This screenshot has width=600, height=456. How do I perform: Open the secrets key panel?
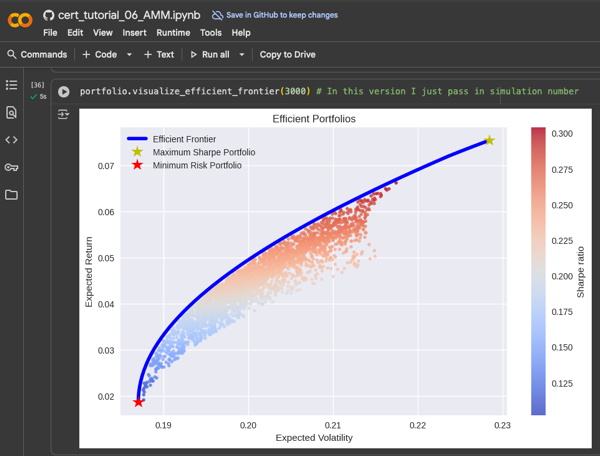12,167
